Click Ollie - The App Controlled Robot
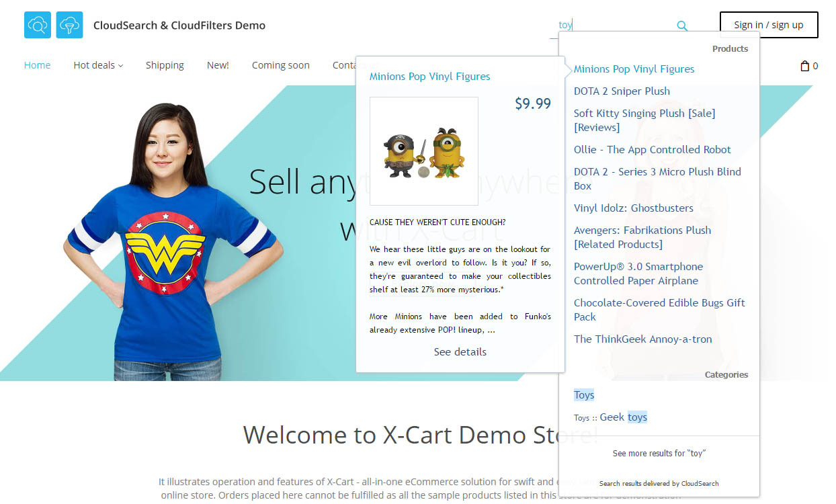836x504 pixels. coord(652,149)
